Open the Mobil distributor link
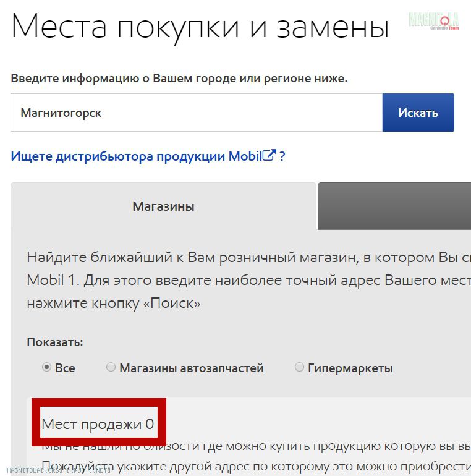471x476 pixels. tap(148, 156)
